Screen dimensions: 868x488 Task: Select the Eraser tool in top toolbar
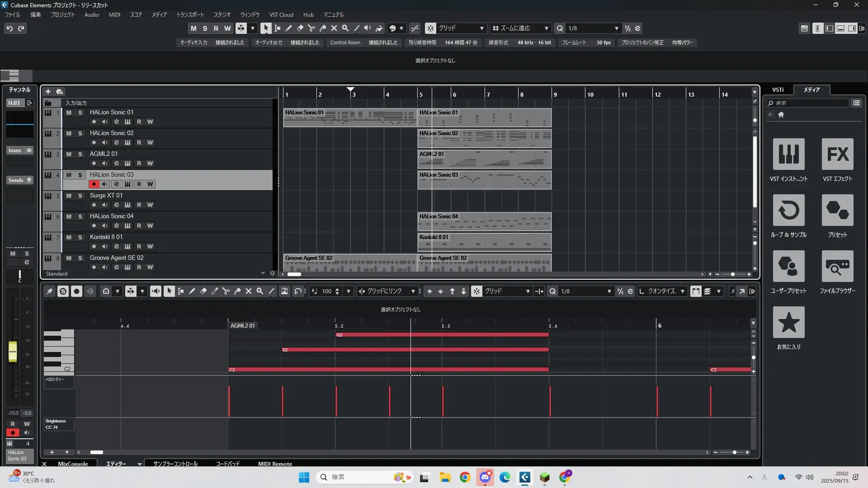tap(300, 28)
